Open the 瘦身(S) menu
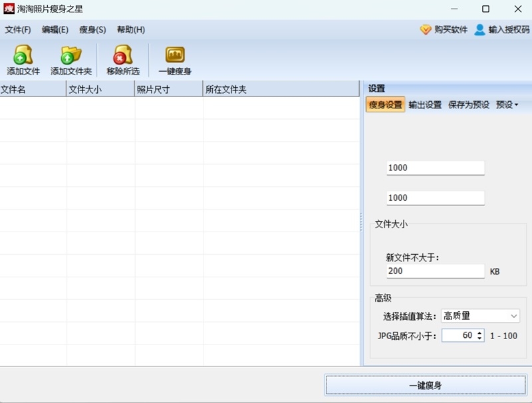Image resolution: width=532 pixels, height=403 pixels. click(92, 30)
